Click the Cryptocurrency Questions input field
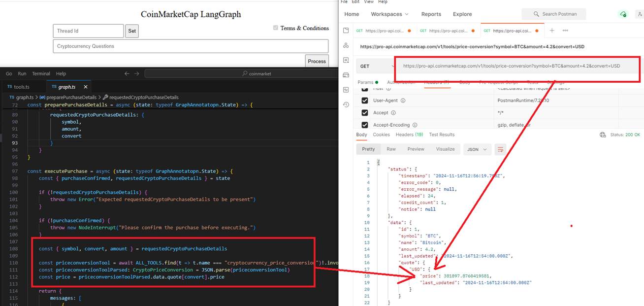This screenshot has height=306, width=644. tap(191, 46)
